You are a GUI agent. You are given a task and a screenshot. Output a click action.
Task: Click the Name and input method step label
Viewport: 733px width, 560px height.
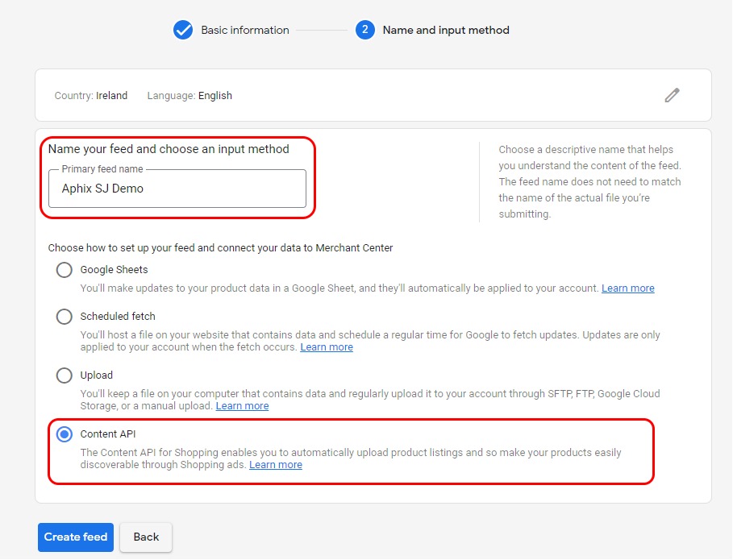pyautogui.click(x=446, y=30)
